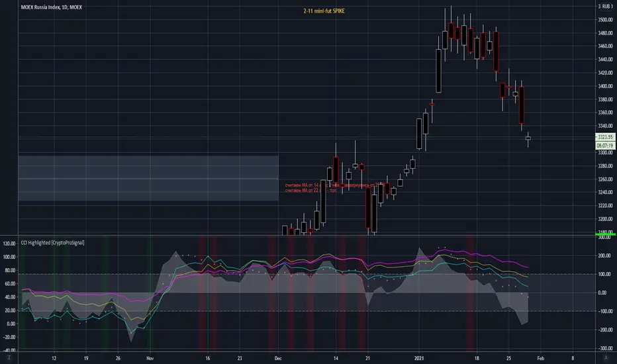Screen dimensions: 617x364
Task: Click the Feb label on the time axis
Action: [x=541, y=359]
